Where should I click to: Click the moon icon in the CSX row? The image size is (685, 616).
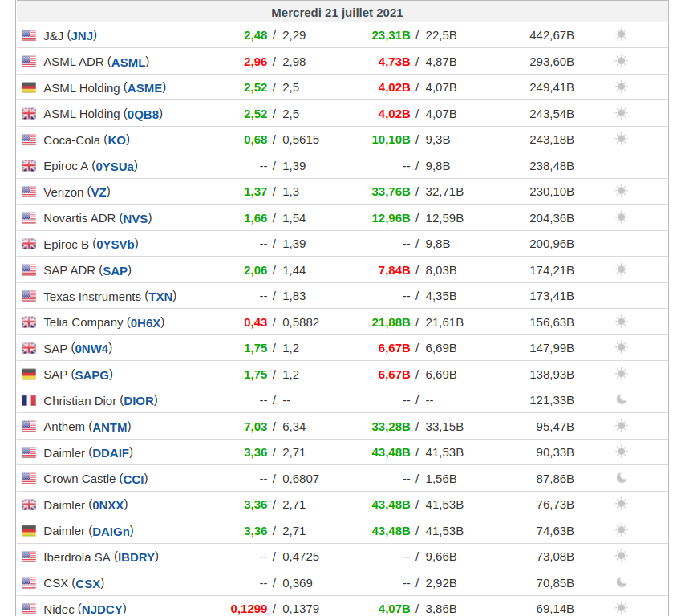[x=621, y=582]
